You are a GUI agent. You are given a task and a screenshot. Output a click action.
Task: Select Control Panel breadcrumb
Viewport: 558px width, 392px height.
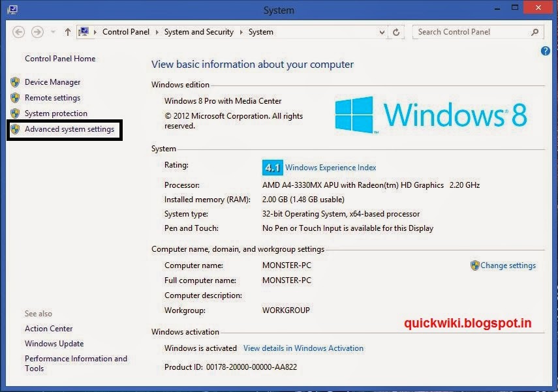pyautogui.click(x=126, y=32)
